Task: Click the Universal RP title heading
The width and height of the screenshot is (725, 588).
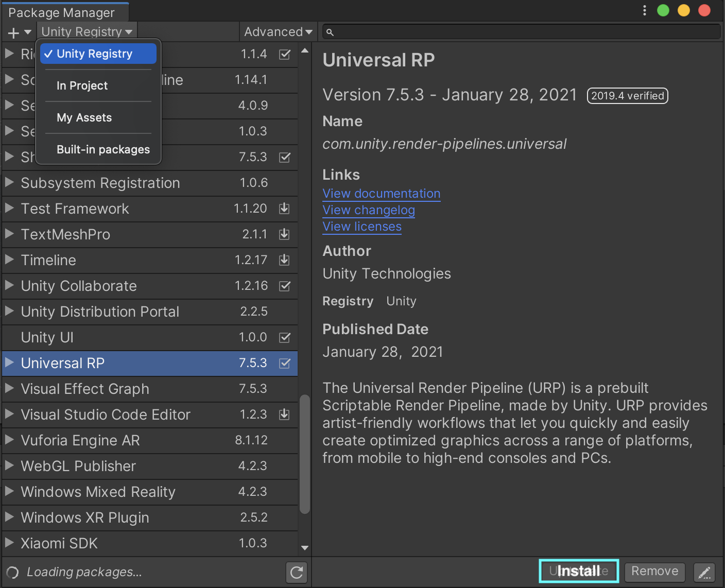Action: (x=378, y=60)
